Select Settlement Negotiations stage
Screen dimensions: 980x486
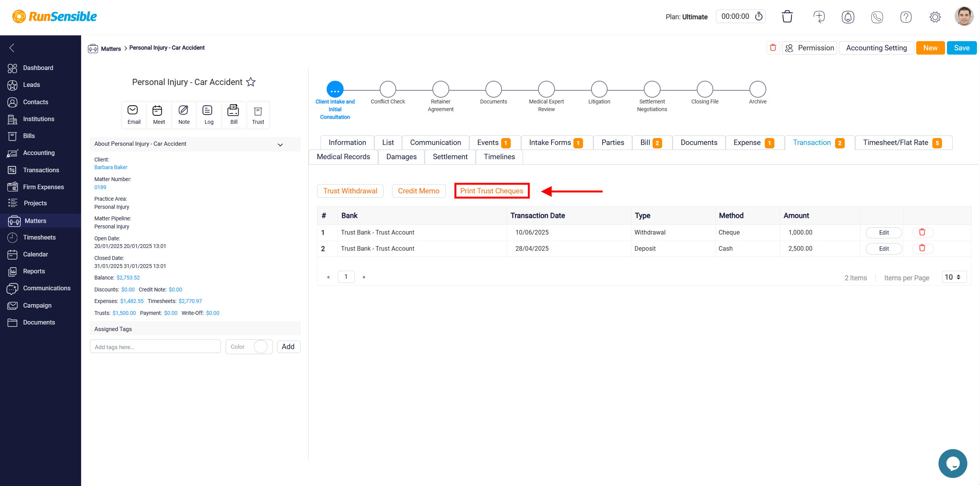(x=652, y=89)
